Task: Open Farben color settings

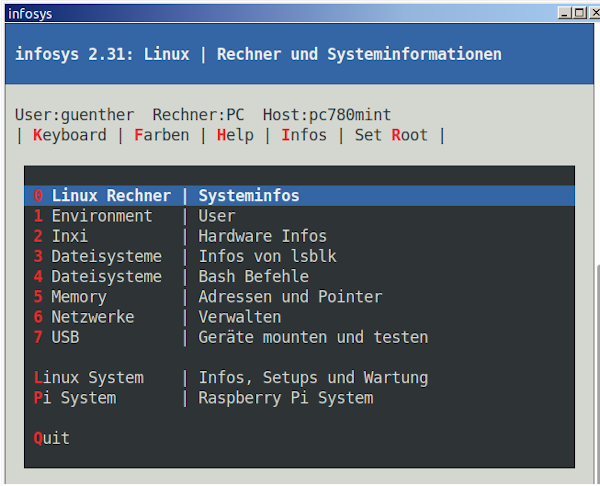Action: 161,135
